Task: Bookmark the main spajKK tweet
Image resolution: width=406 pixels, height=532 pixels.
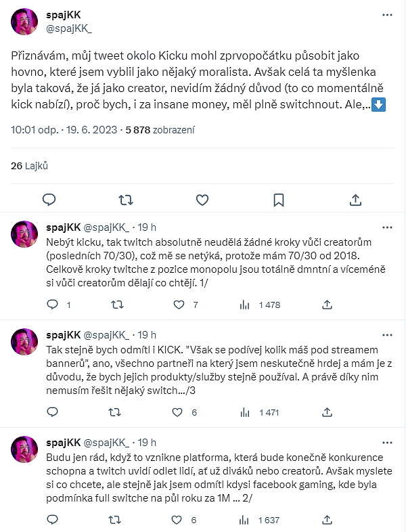Action: 278,200
